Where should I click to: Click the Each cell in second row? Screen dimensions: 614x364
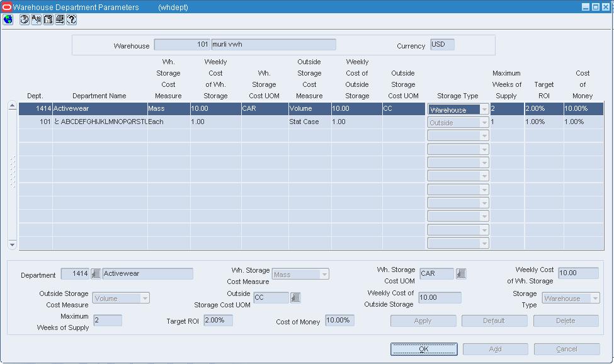pos(169,122)
